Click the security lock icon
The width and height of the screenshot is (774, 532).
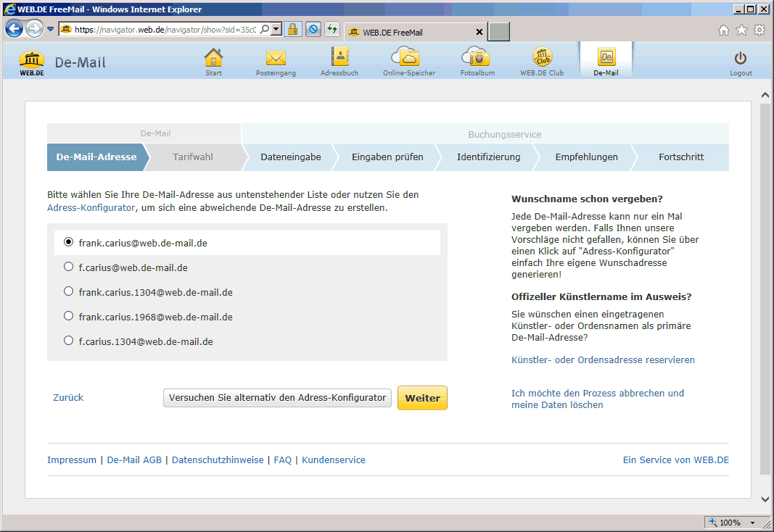pos(293,30)
